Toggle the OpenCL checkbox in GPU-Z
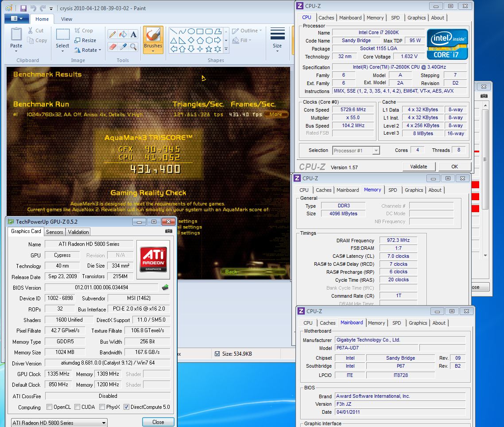 pyautogui.click(x=50, y=407)
